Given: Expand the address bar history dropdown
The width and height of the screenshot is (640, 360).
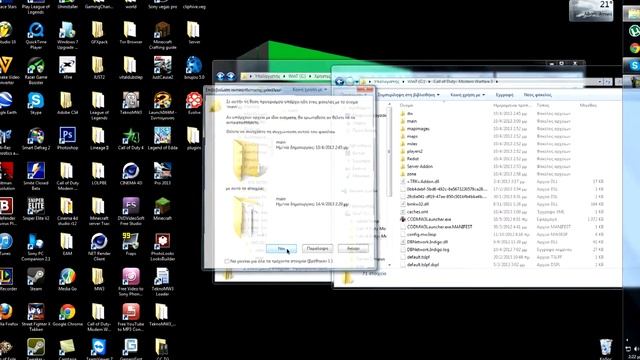Looking at the screenshot, I should pos(600,82).
